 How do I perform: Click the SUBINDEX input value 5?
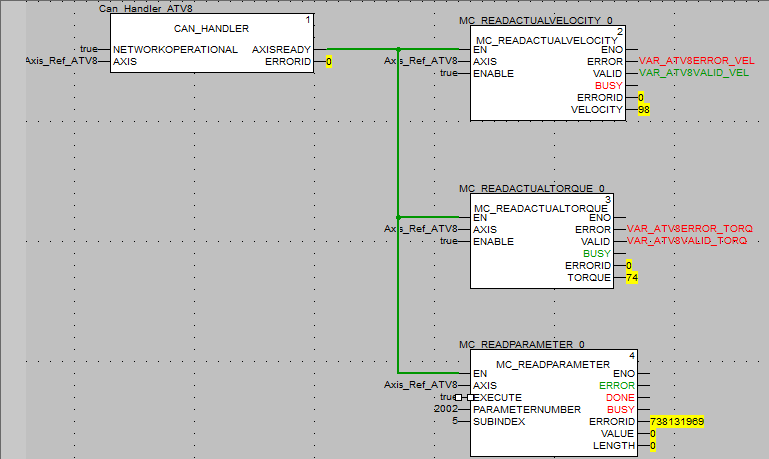point(454,421)
